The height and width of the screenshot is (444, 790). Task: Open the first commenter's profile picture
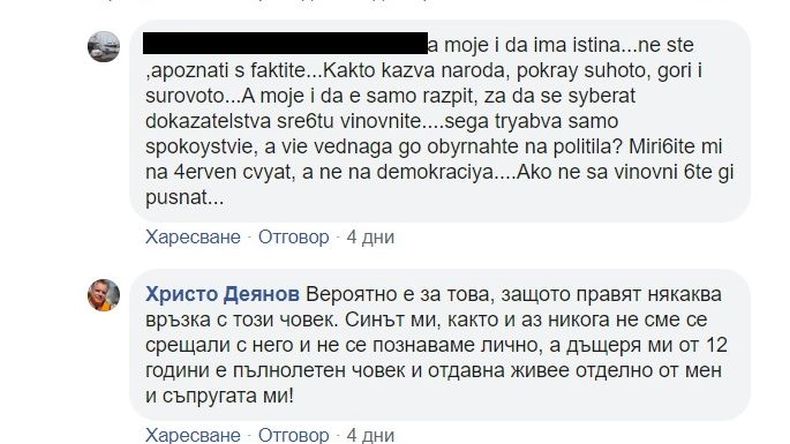[104, 46]
